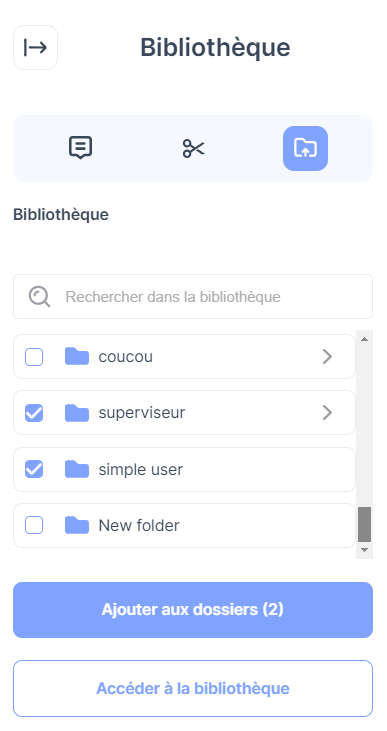Click the coucou folder icon

pyautogui.click(x=77, y=357)
